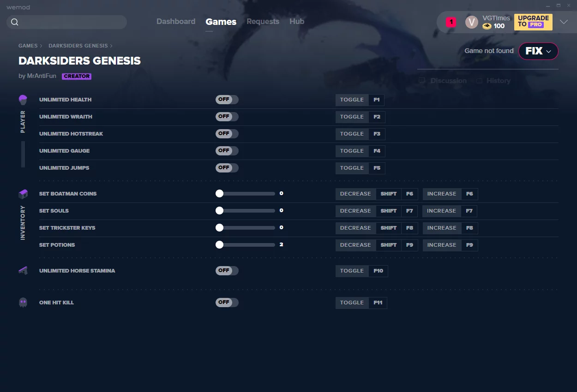Open MrAntiFun creator profile link
Image resolution: width=577 pixels, height=392 pixels.
point(42,76)
